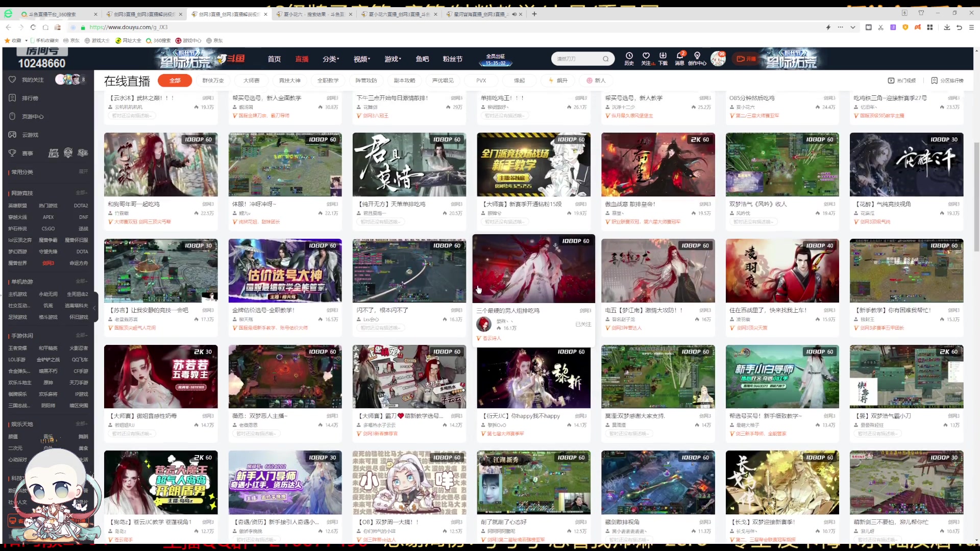The image size is (980, 551).
Task: Mute audio on last tab speaker icon
Action: [x=514, y=14]
